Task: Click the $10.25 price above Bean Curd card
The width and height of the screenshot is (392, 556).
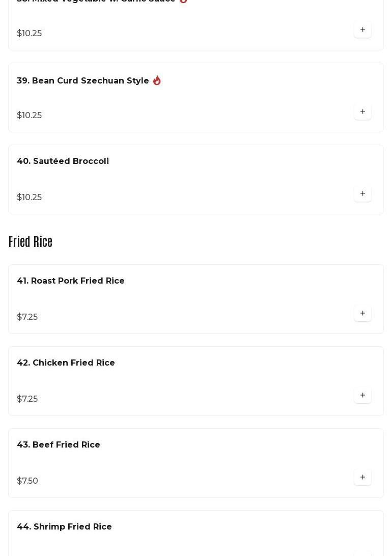Action: [30, 33]
